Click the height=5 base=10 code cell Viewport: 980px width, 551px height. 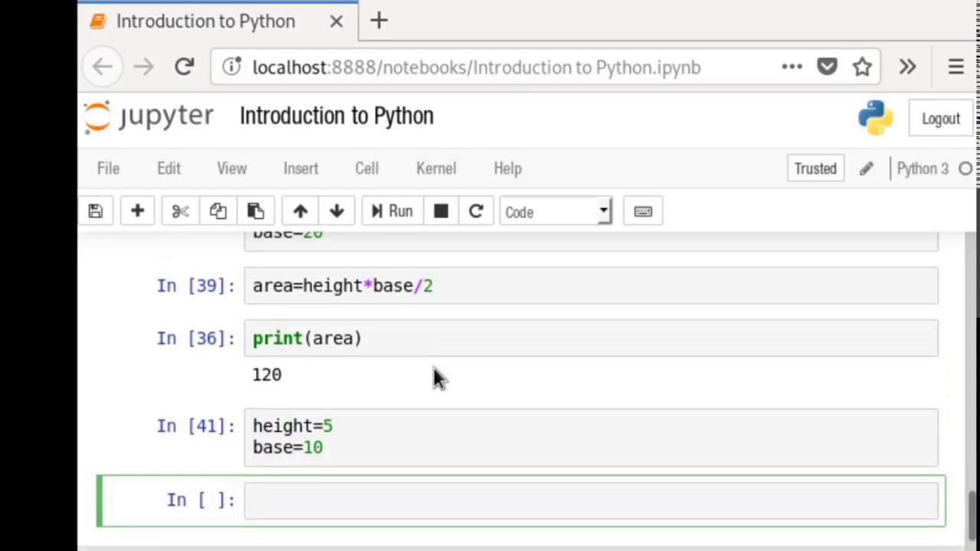pyautogui.click(x=591, y=437)
